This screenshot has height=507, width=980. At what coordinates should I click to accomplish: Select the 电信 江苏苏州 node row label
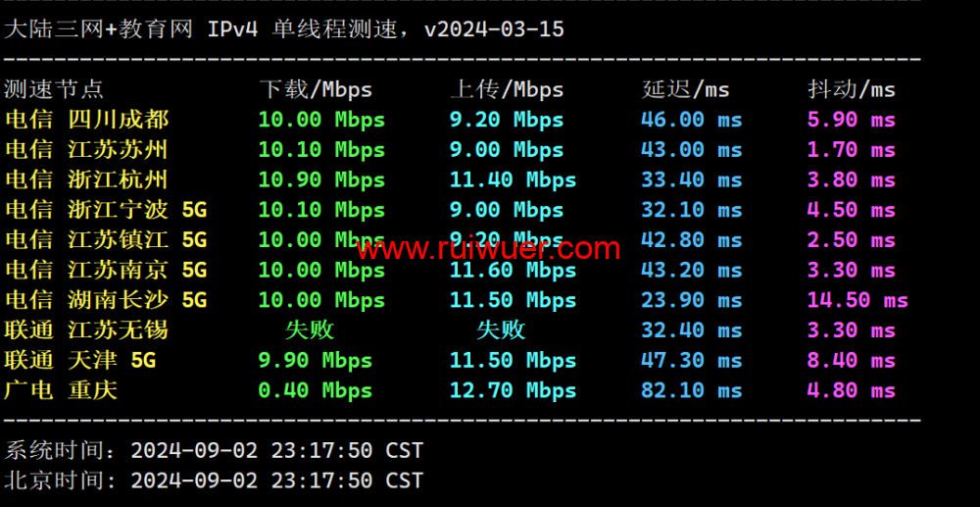[x=87, y=150]
